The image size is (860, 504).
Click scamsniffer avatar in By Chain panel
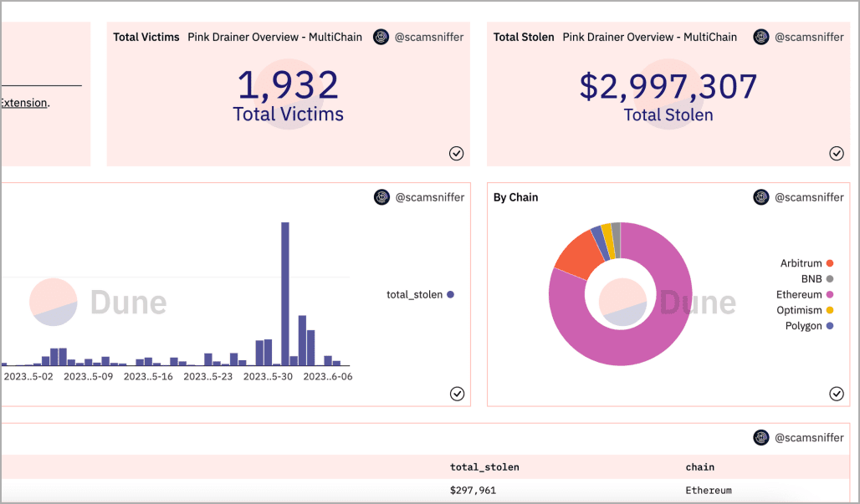pos(761,197)
